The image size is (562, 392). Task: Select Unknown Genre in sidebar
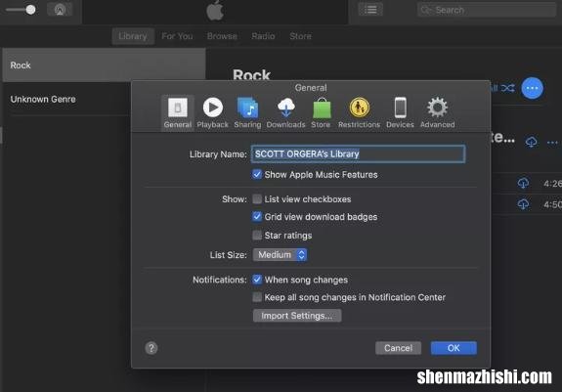67,100
